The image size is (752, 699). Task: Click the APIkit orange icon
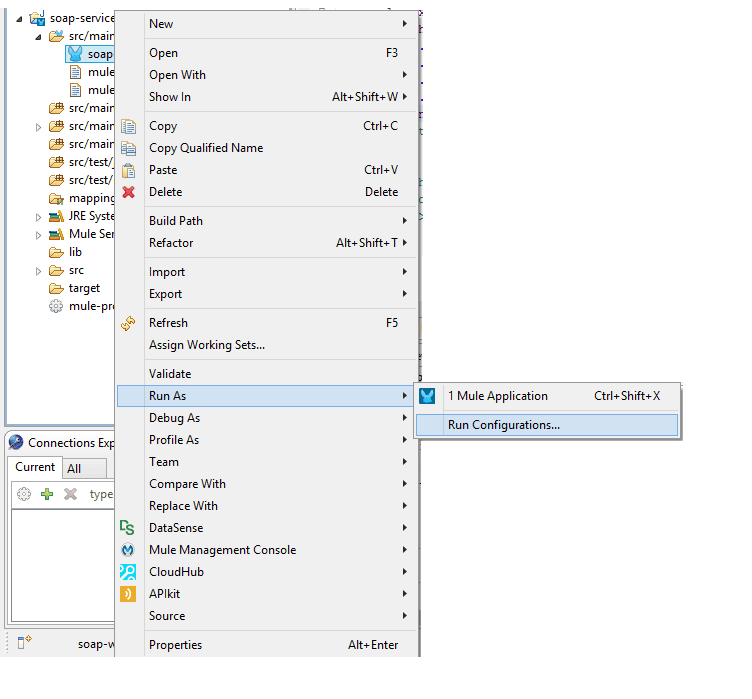coord(128,594)
